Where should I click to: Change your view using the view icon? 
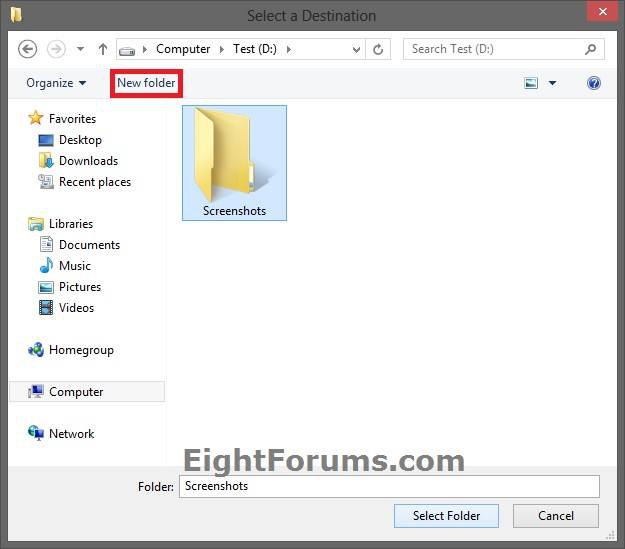pyautogui.click(x=531, y=83)
